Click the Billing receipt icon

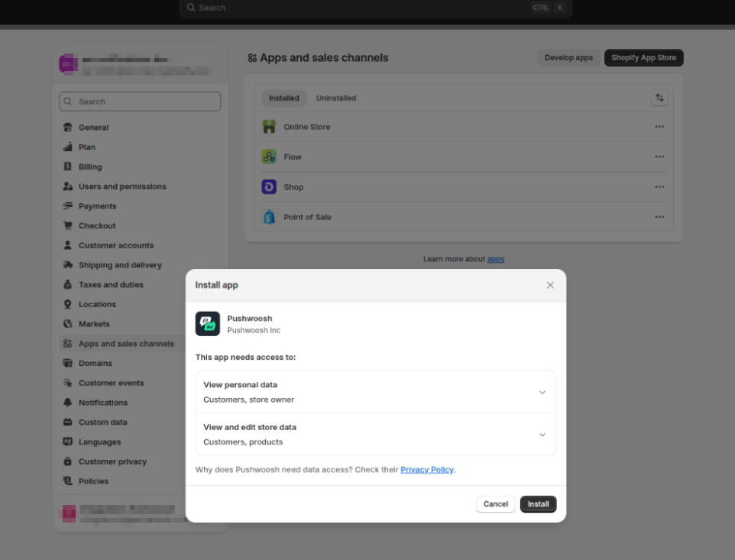click(67, 167)
